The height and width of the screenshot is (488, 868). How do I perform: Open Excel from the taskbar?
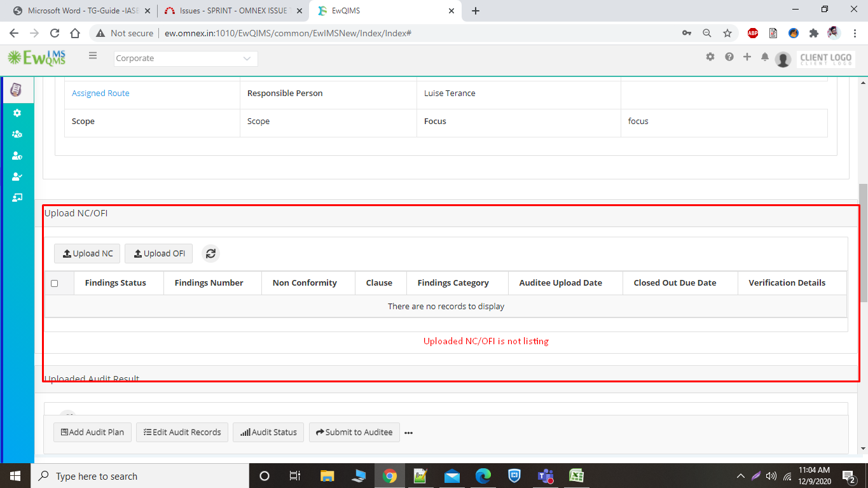coord(577,476)
